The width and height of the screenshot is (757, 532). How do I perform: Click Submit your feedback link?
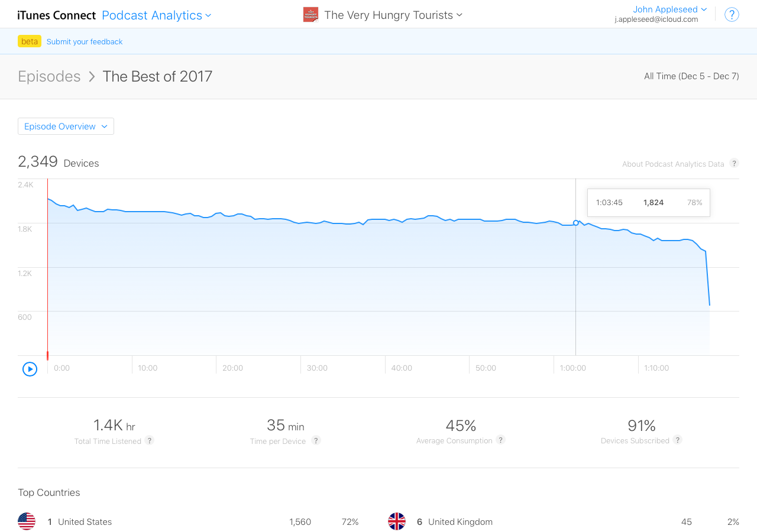coord(85,41)
